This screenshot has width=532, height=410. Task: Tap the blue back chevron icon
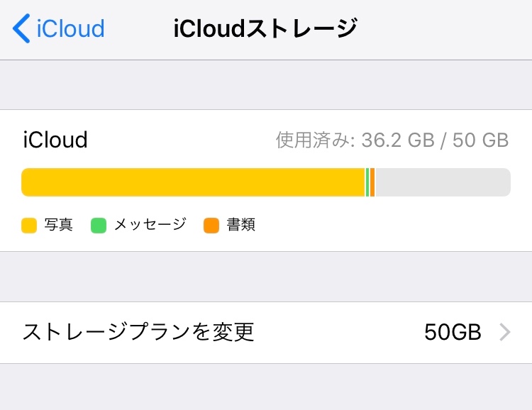point(21,29)
